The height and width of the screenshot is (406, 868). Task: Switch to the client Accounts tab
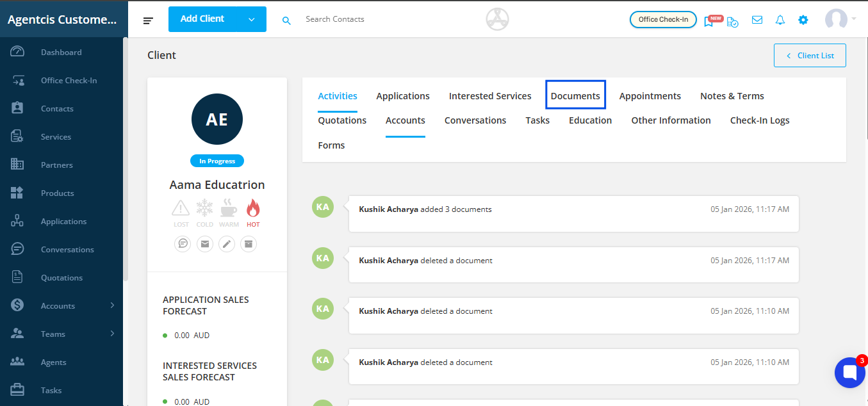(x=405, y=120)
